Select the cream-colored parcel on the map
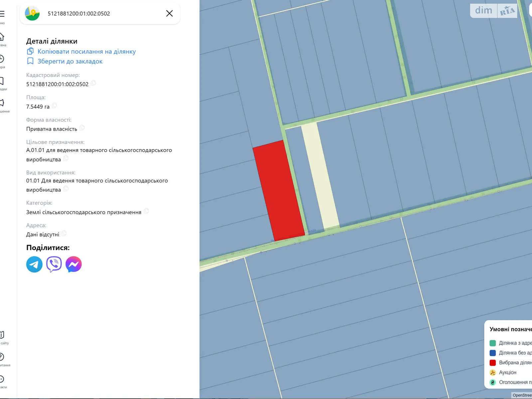The width and height of the screenshot is (532, 399). pos(320,176)
